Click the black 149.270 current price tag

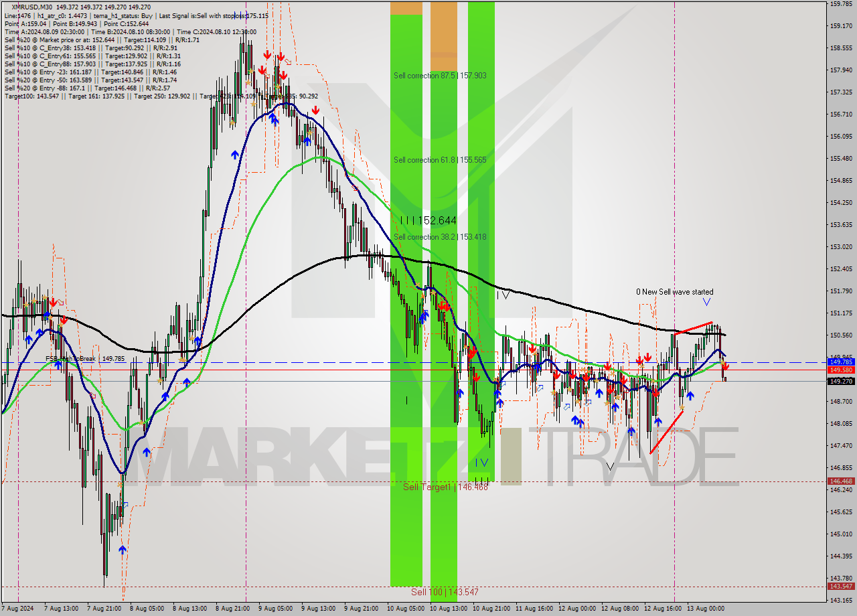(841, 381)
